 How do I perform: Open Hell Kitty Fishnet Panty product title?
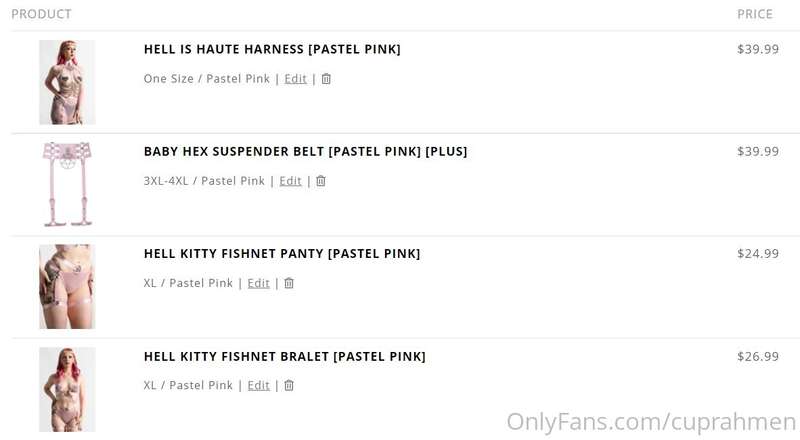[x=282, y=253]
